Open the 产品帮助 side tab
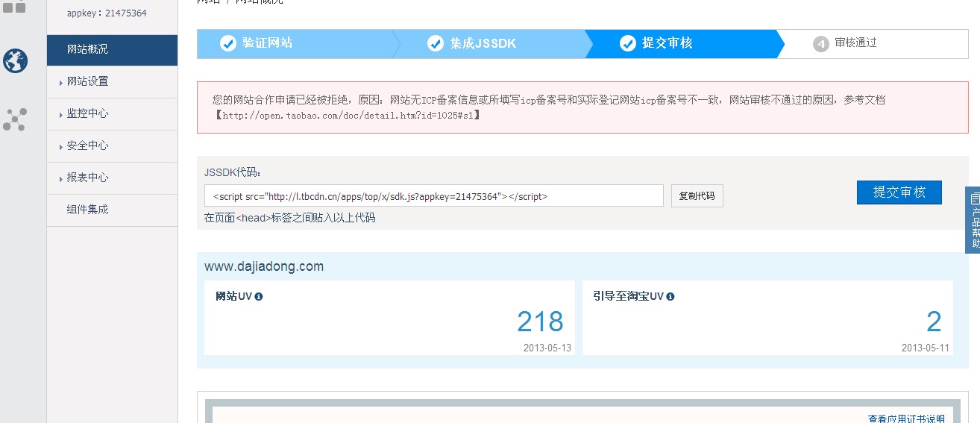The image size is (980, 423). coord(973,219)
